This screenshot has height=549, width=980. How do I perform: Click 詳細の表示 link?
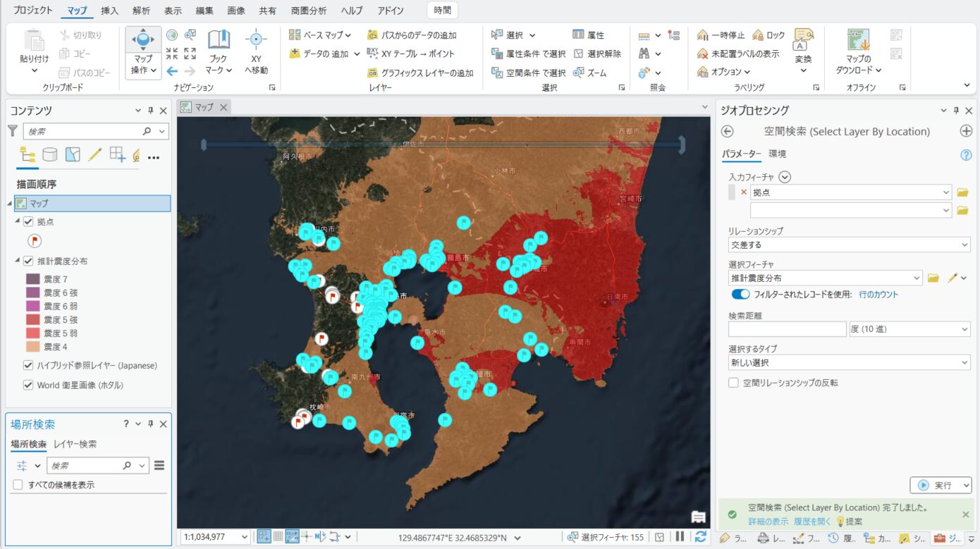768,522
